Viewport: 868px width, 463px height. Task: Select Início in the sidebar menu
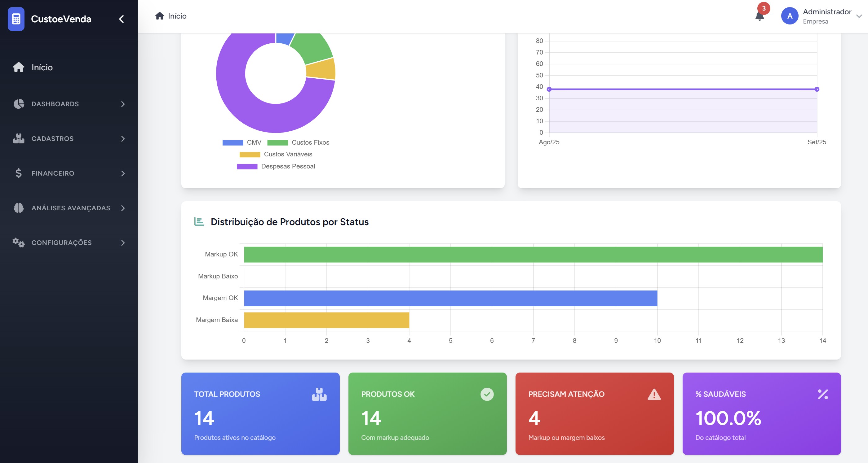coord(42,67)
